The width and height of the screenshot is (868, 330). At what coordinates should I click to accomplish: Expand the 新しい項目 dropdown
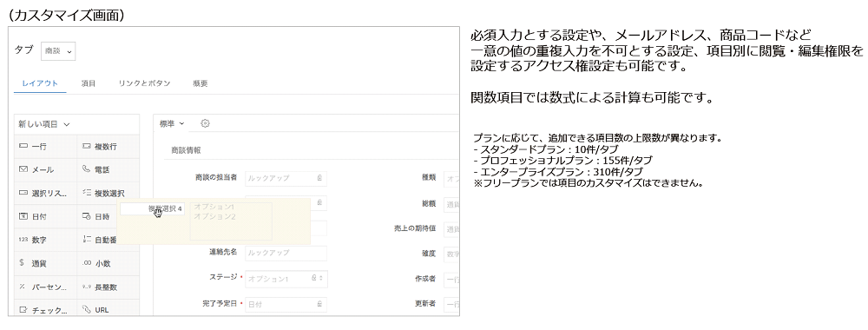coord(44,124)
